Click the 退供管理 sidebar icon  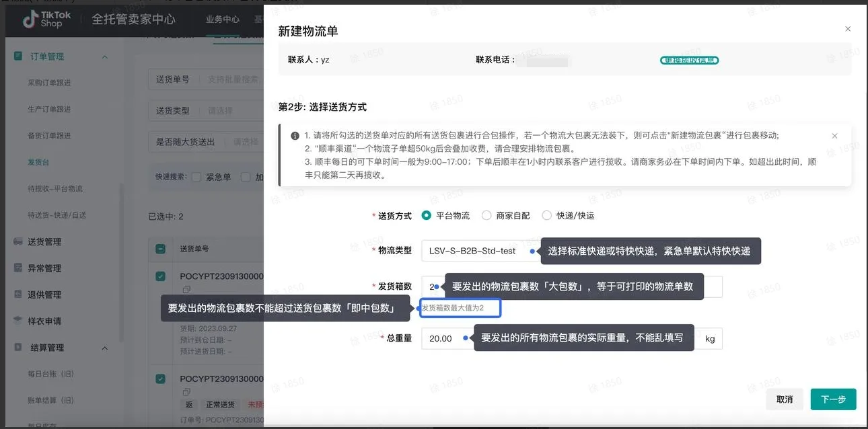[x=18, y=295]
